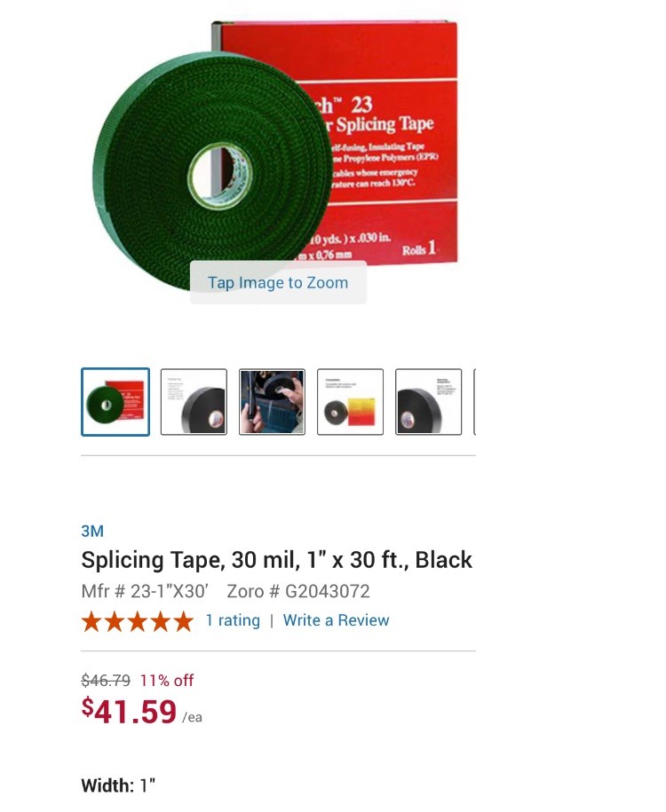The width and height of the screenshot is (666, 812).
Task: Click the crossed-out $46.79 price
Action: 106,680
